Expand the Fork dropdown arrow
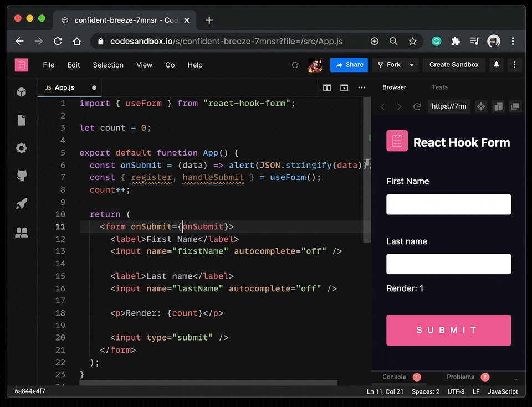Viewport: 532px width, 407px height. point(412,65)
